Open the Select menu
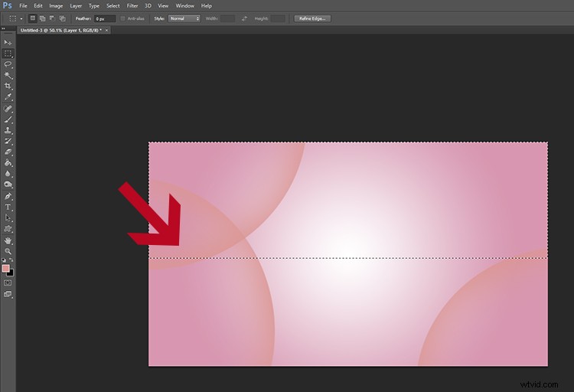 113,6
